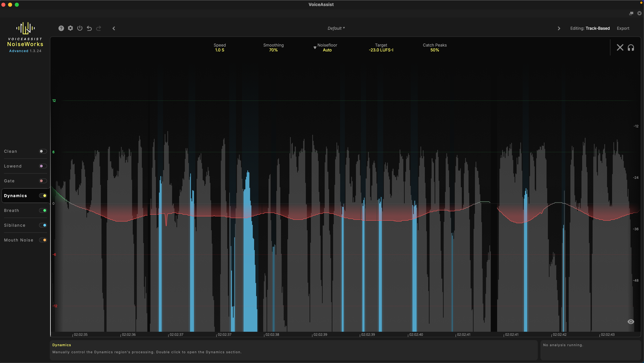Select the Clean section
Screen dimensions: 644x363
tap(10, 151)
